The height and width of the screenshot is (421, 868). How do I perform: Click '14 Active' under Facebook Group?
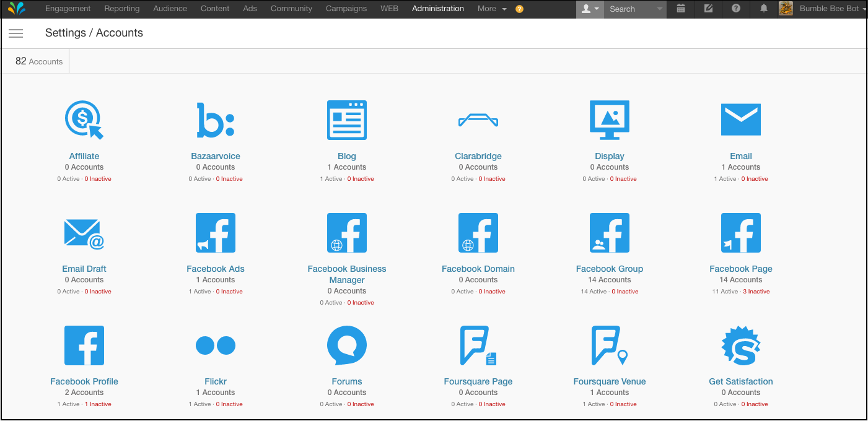point(594,292)
